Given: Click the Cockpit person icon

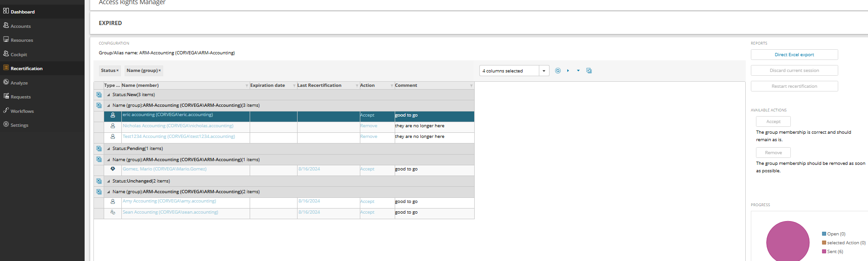Looking at the screenshot, I should [x=6, y=53].
